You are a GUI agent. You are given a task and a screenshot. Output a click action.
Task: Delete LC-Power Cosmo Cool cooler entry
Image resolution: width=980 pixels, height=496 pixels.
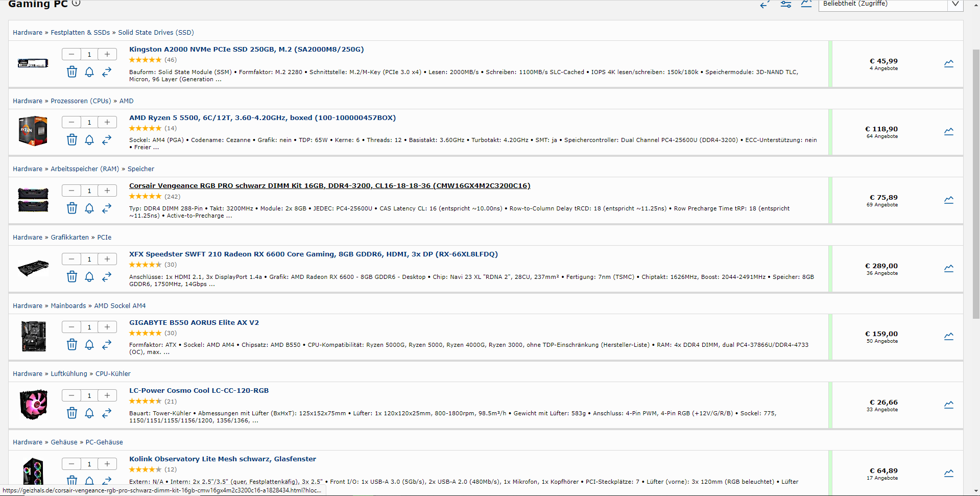(72, 413)
